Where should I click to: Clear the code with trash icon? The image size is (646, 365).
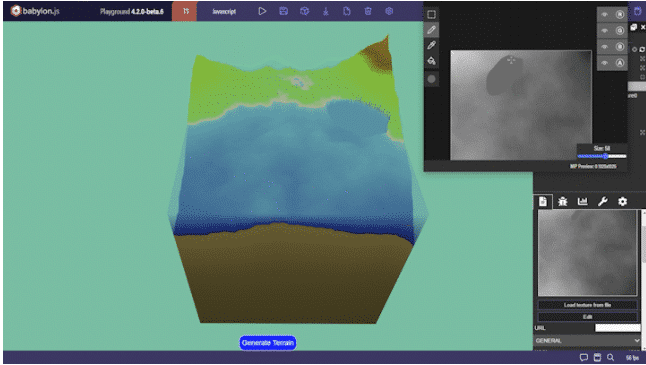pos(368,11)
